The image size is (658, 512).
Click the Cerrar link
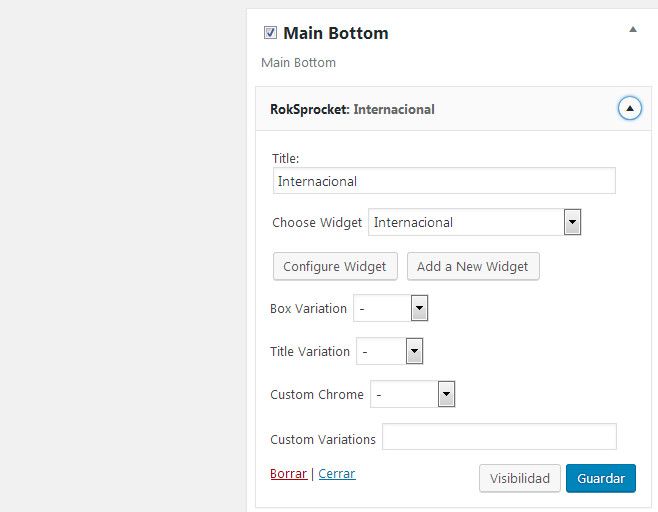pyautogui.click(x=337, y=473)
